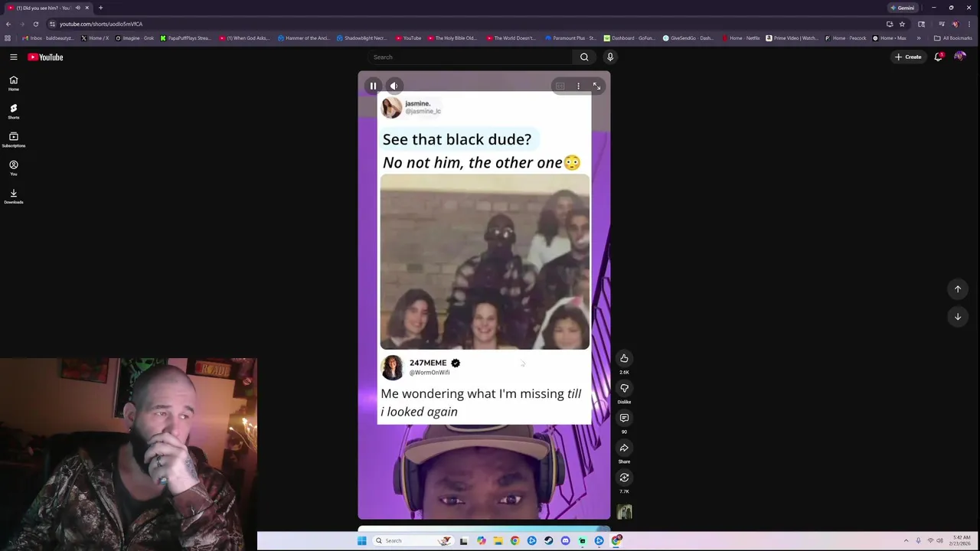
Task: Like the Short with thumbs up
Action: pos(624,358)
